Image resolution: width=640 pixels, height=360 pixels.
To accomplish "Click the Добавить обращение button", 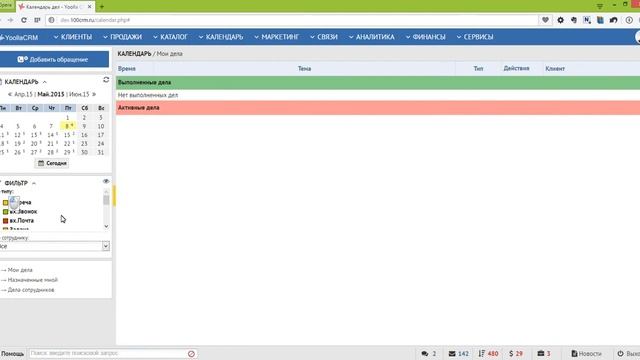I will (x=54, y=60).
